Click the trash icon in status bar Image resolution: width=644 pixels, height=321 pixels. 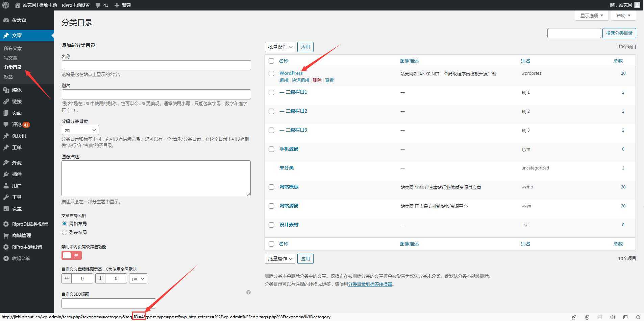600,317
